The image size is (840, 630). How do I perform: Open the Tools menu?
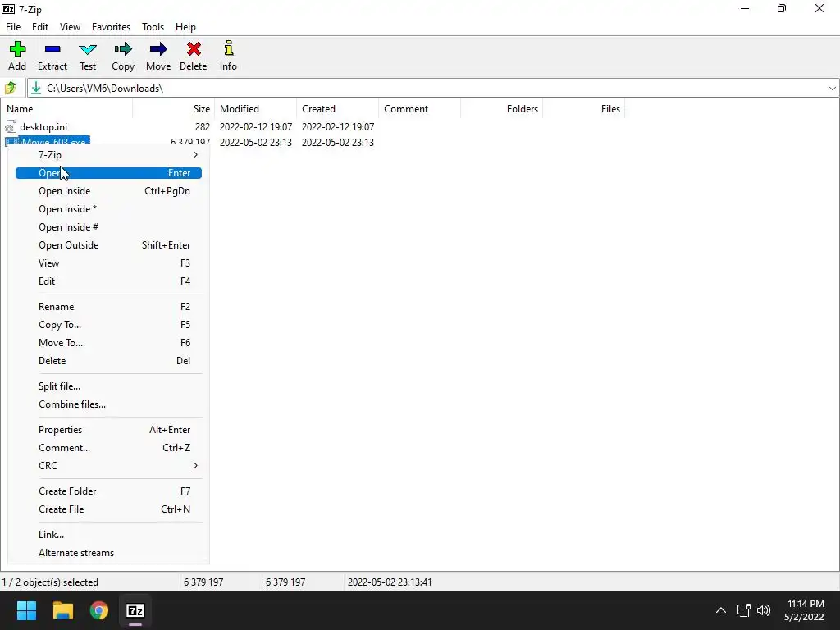click(x=153, y=27)
